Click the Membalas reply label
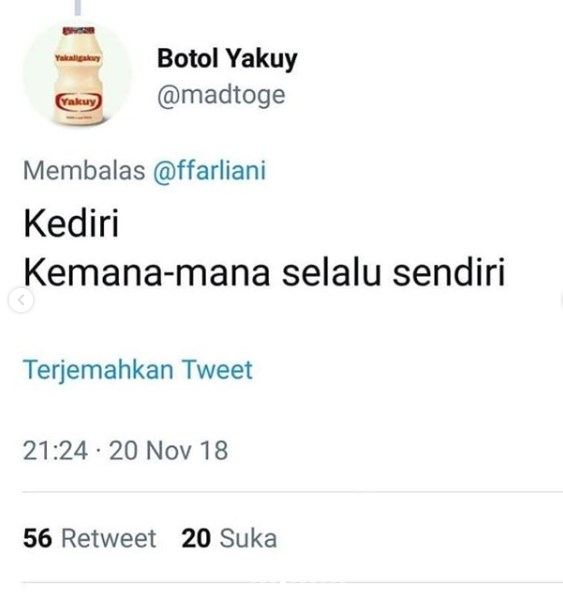This screenshot has height=600, width=563. [x=84, y=171]
